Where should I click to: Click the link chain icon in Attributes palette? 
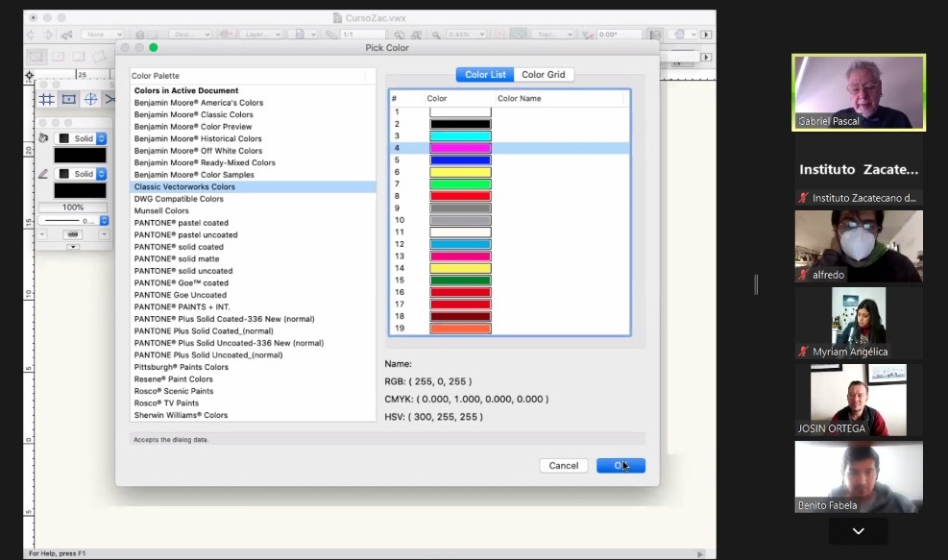click(73, 234)
